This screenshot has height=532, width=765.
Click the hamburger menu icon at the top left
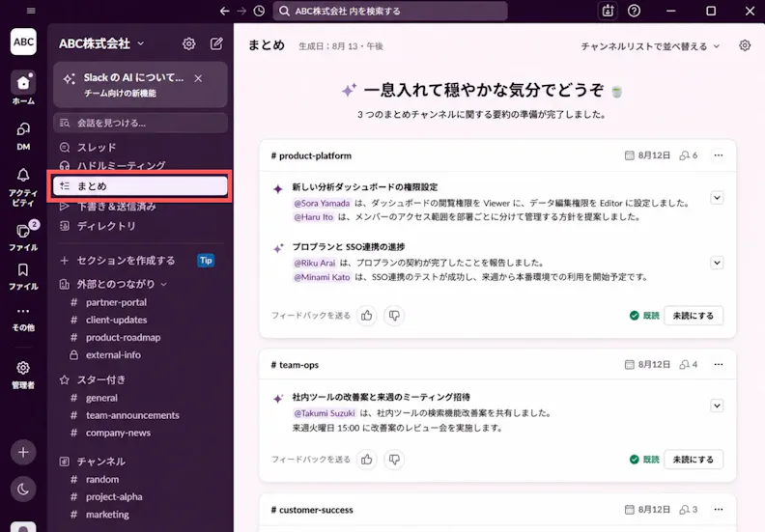click(31, 11)
